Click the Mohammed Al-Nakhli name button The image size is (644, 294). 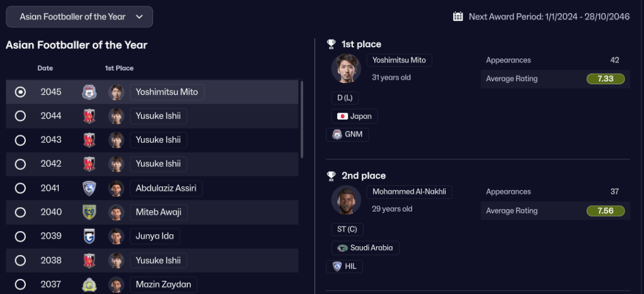pyautogui.click(x=410, y=192)
